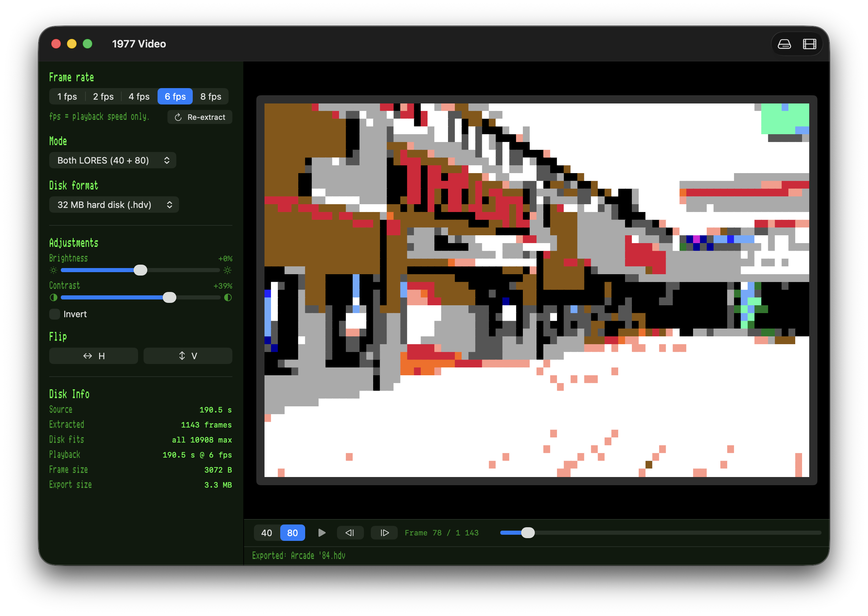The width and height of the screenshot is (868, 616).
Task: Select 8 fps frame rate
Action: tap(211, 96)
